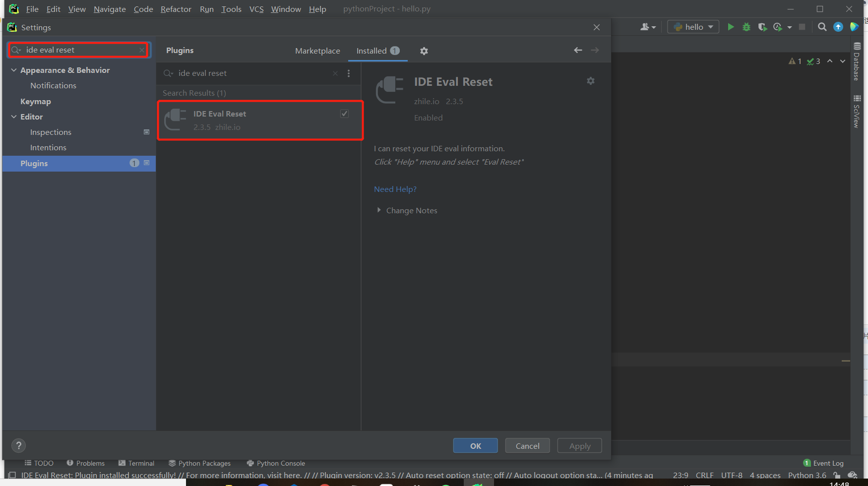Open the Problems tool window
The image size is (868, 486).
[x=85, y=463]
